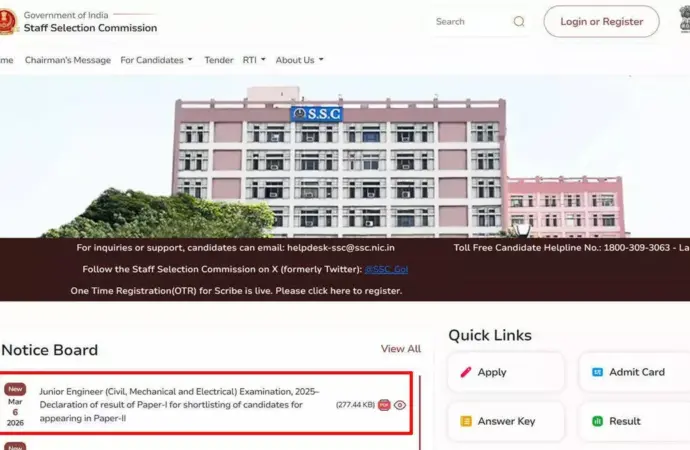
Task: Click View All on Notice Board
Action: tap(400, 348)
